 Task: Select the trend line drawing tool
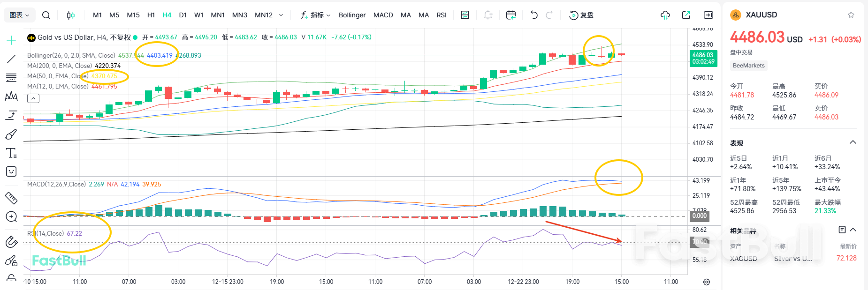[11, 59]
